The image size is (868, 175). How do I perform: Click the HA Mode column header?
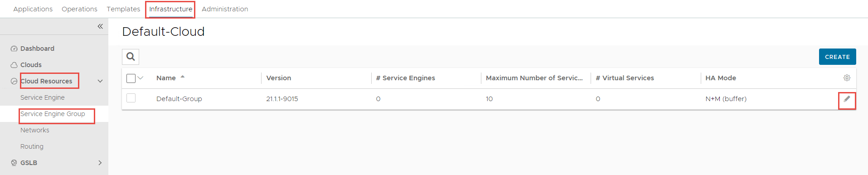pyautogui.click(x=721, y=78)
